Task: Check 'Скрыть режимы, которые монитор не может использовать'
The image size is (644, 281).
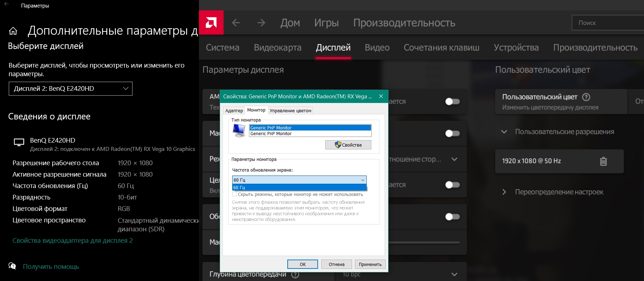Action: click(x=234, y=194)
